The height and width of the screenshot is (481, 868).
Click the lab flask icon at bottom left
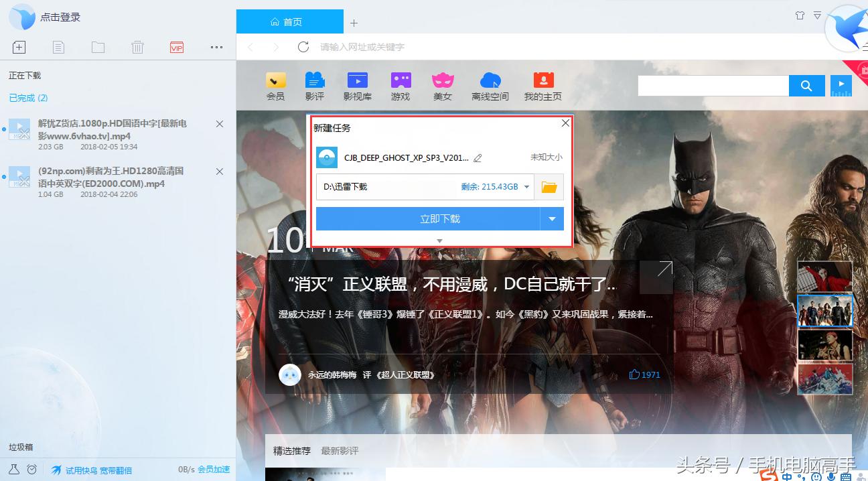[15, 470]
